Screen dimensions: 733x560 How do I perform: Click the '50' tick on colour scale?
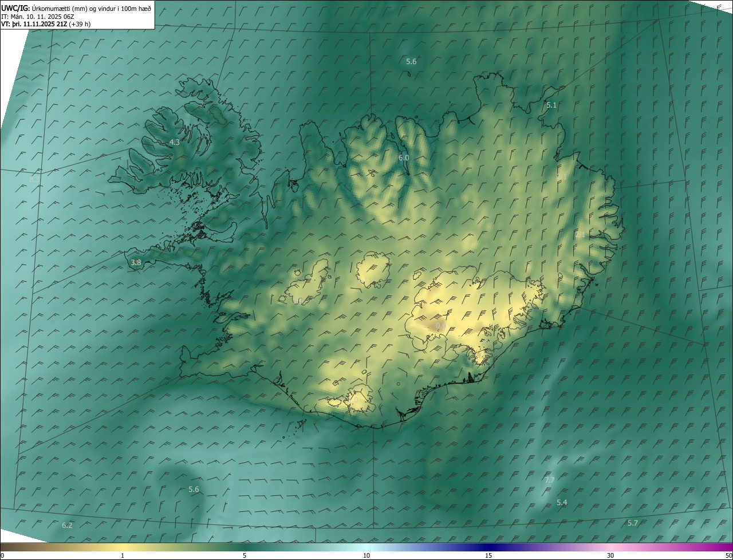pos(728,556)
